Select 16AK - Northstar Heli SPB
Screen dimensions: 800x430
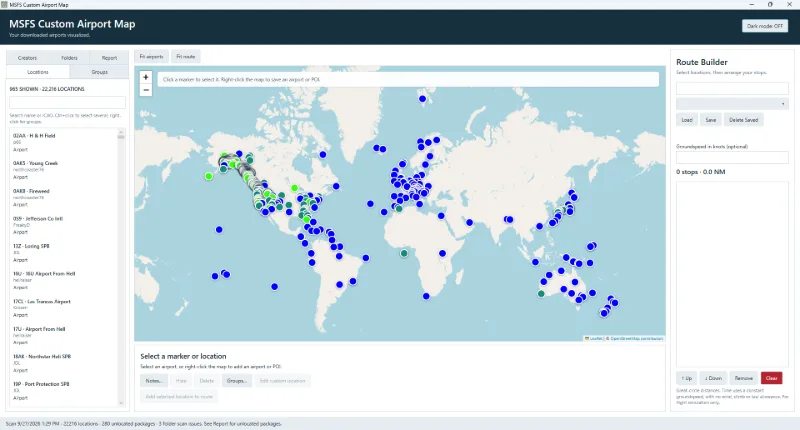point(64,363)
